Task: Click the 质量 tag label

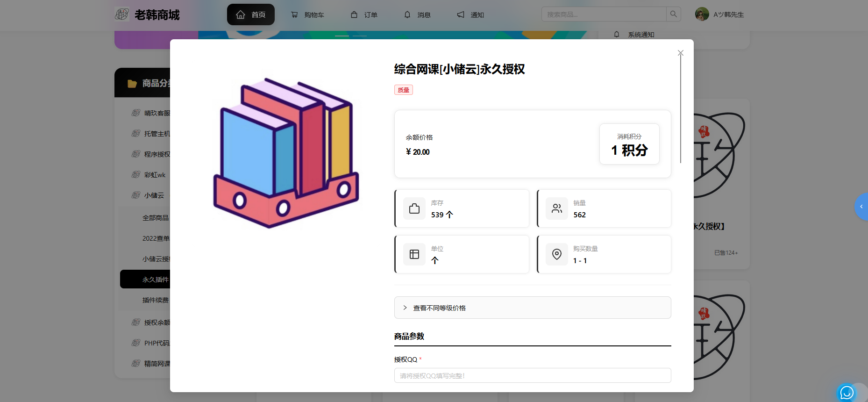Action: 403,90
